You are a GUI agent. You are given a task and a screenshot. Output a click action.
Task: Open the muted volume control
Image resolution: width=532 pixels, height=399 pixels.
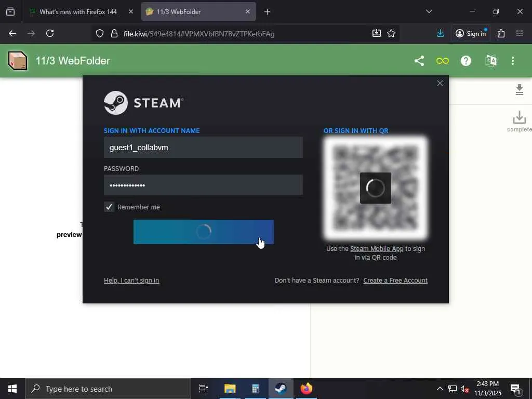point(464,389)
